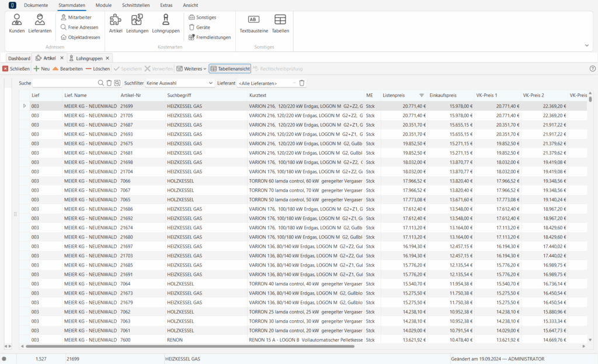Click the Artikel ribbon button
This screenshot has width=598, height=364.
click(x=116, y=23)
